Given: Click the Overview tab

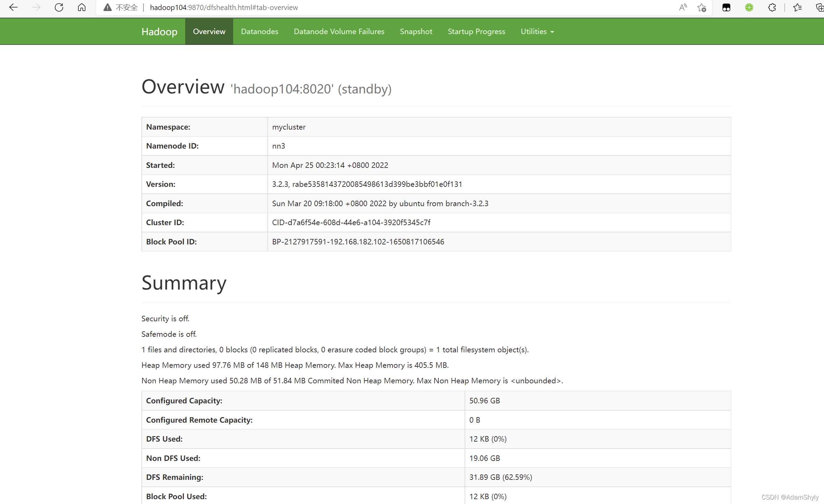Looking at the screenshot, I should point(209,31).
